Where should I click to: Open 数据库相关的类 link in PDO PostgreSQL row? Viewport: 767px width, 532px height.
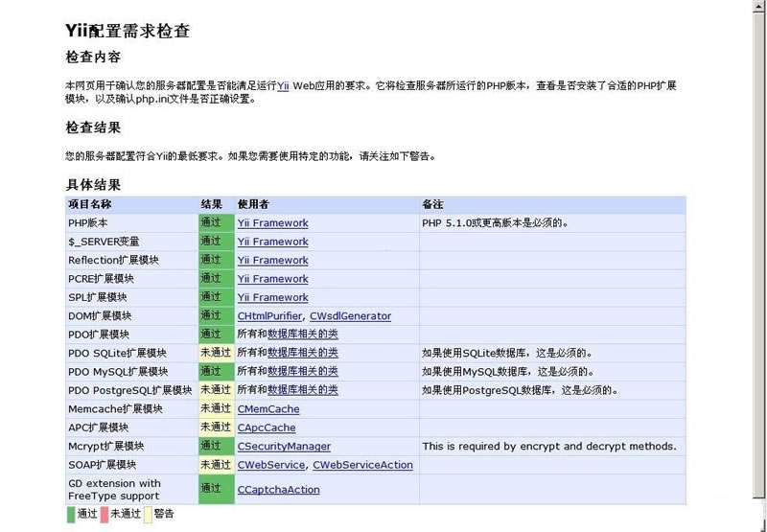point(303,390)
